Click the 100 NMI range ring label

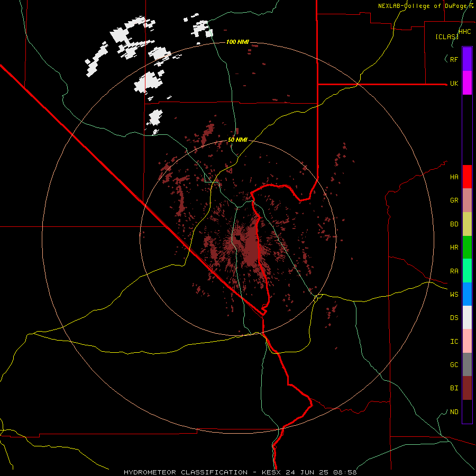point(237,42)
